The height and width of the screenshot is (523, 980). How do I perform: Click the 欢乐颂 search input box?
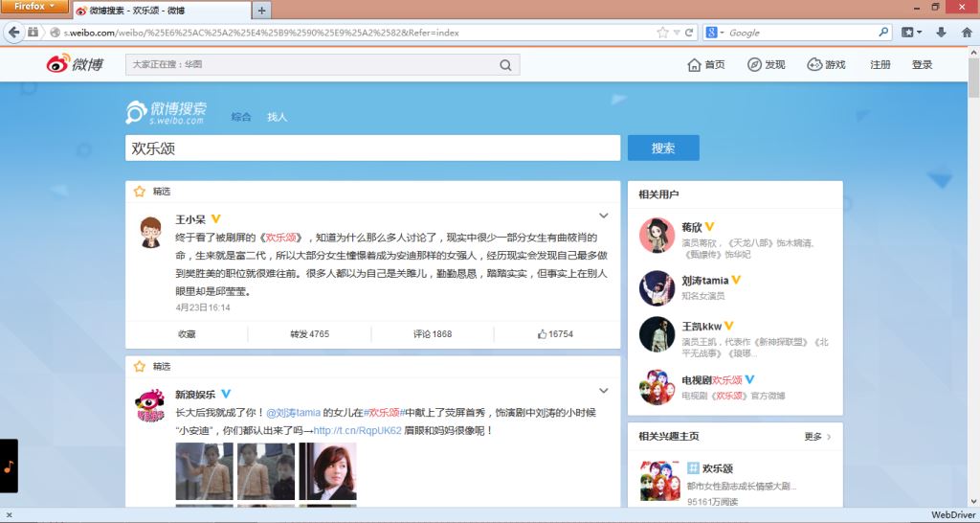tap(372, 148)
